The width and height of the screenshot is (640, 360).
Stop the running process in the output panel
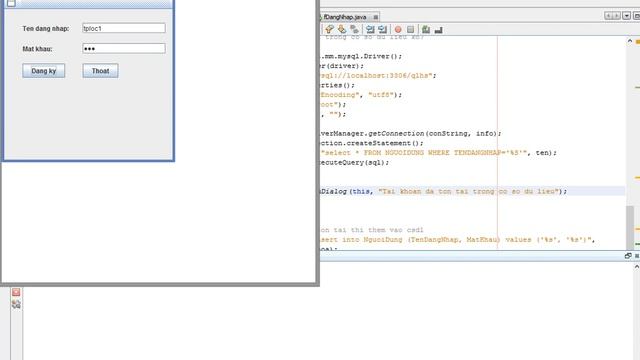click(x=16, y=292)
